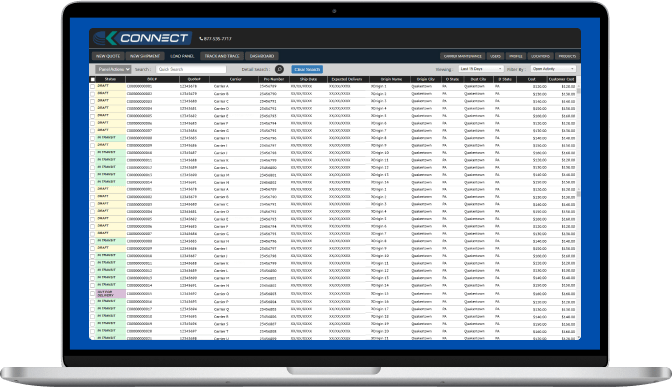The width and height of the screenshot is (672, 387).
Task: Select the checkbox for the Carrier P row
Action: click(92, 302)
